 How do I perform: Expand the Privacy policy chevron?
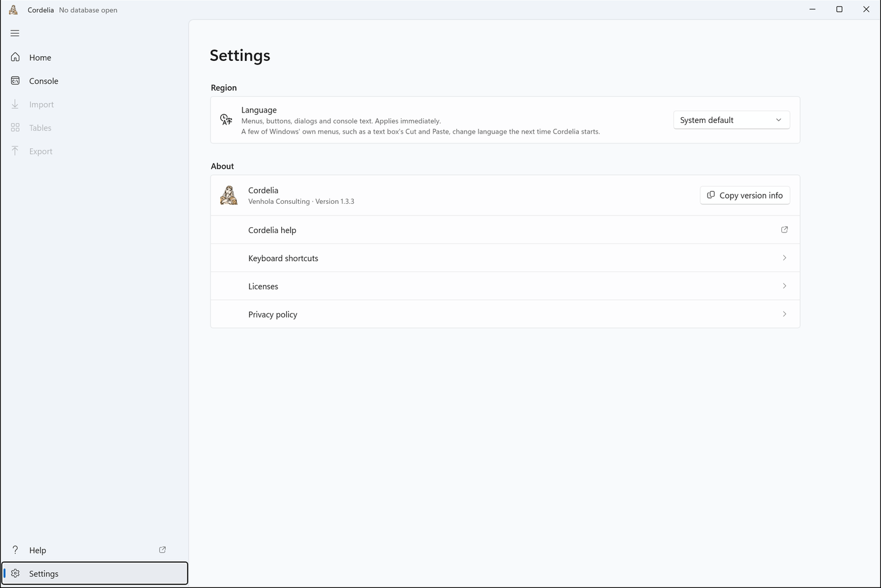(x=784, y=314)
